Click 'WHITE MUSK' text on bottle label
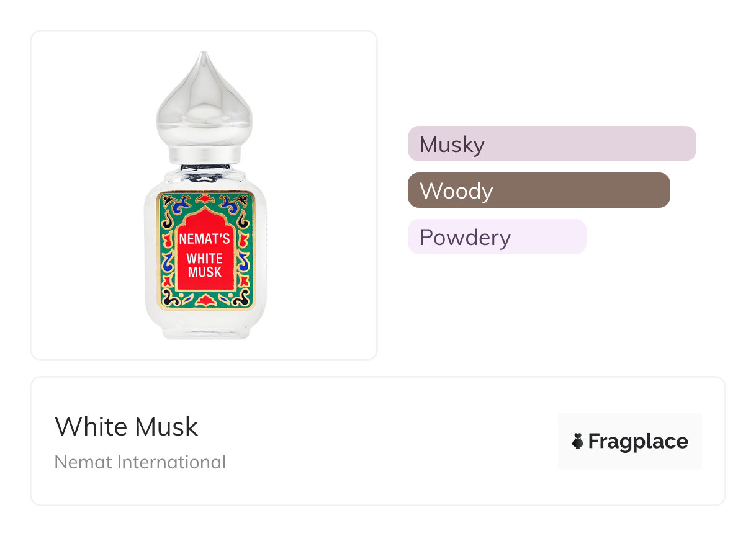 pos(205,265)
